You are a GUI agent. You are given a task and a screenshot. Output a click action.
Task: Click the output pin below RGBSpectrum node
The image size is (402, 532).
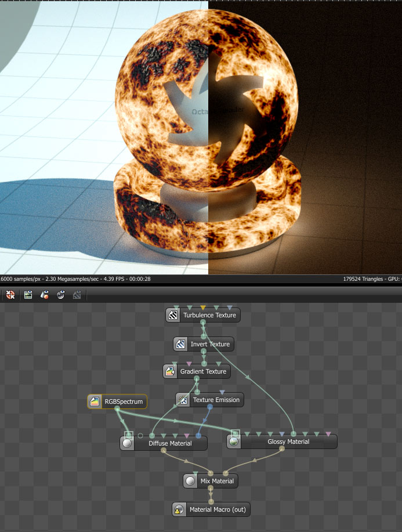click(x=117, y=410)
